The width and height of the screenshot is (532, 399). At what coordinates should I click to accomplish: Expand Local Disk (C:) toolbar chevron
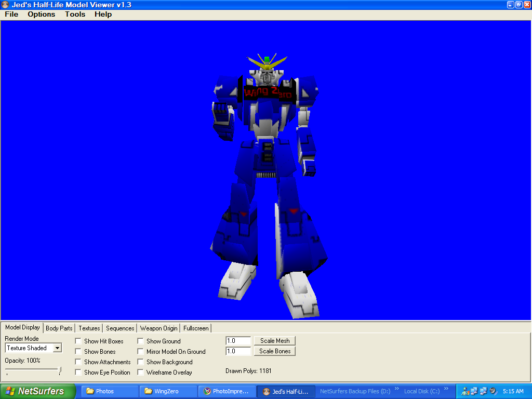coord(446,389)
